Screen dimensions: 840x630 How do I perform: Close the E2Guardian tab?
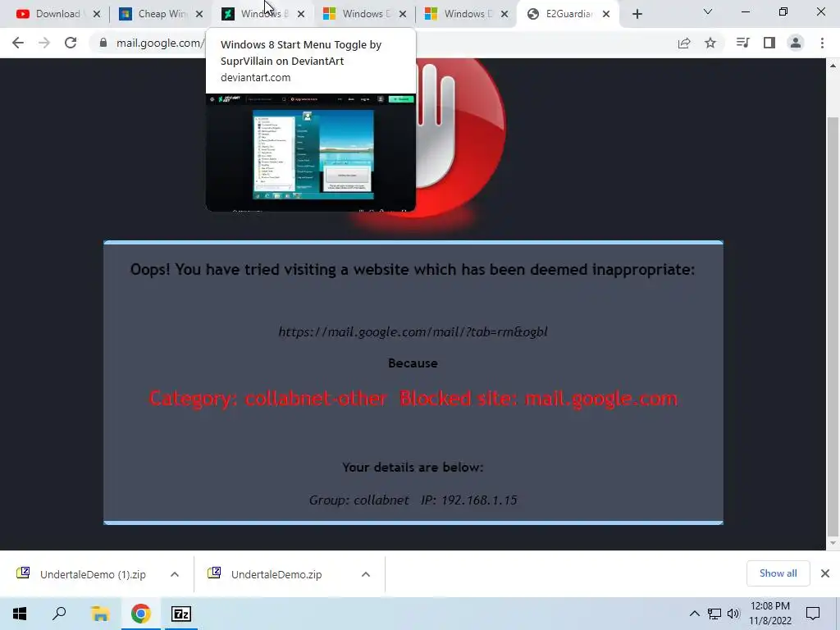click(606, 15)
